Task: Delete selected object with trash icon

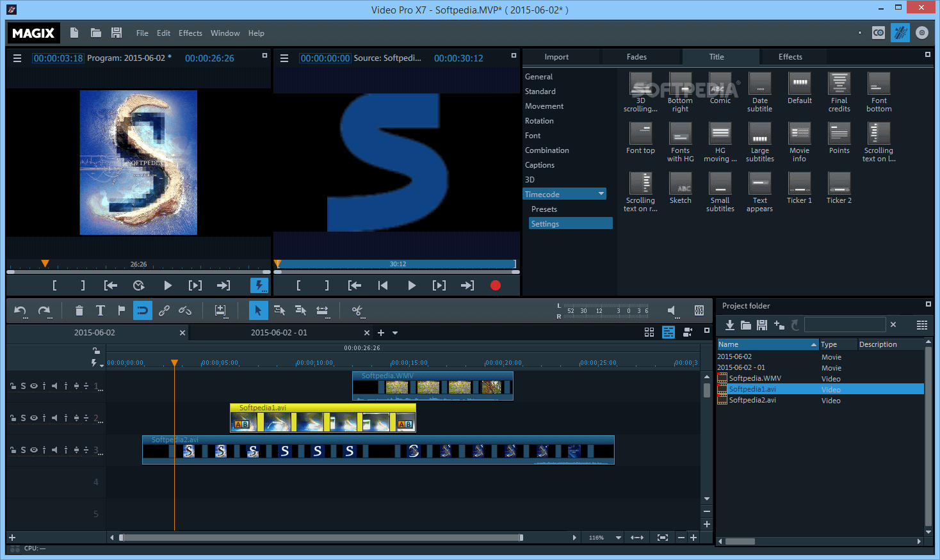Action: pyautogui.click(x=79, y=311)
